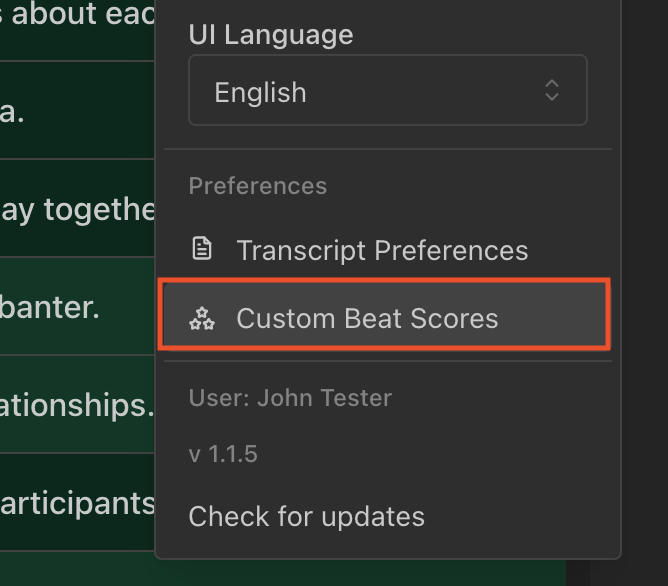Screen dimensions: 668x586
Task: Click the Transcript Preferences document icon
Action: coord(202,249)
